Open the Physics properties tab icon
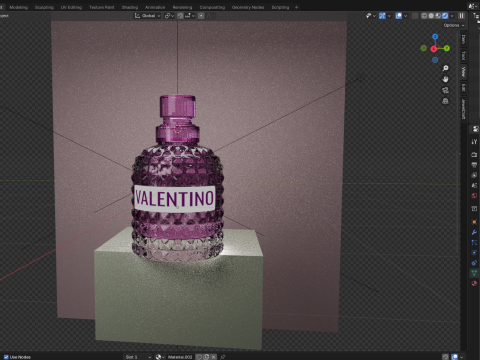This screenshot has width=480, height=360. click(474, 253)
